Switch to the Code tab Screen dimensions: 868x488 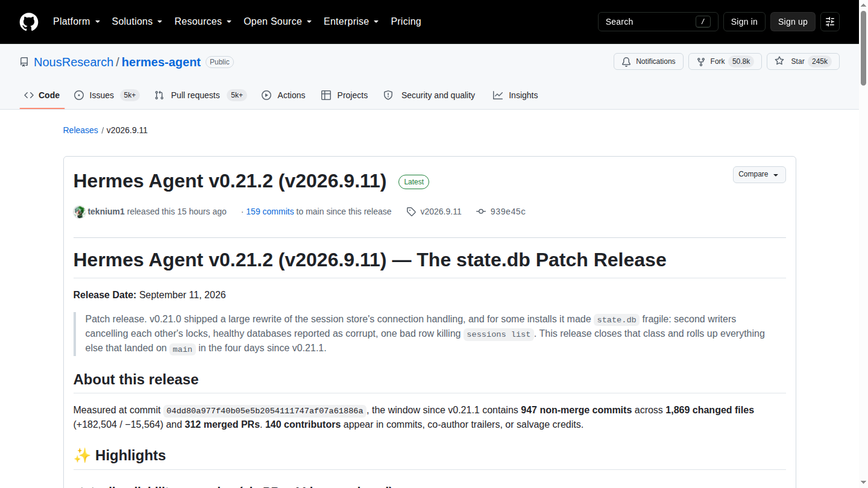[42, 95]
